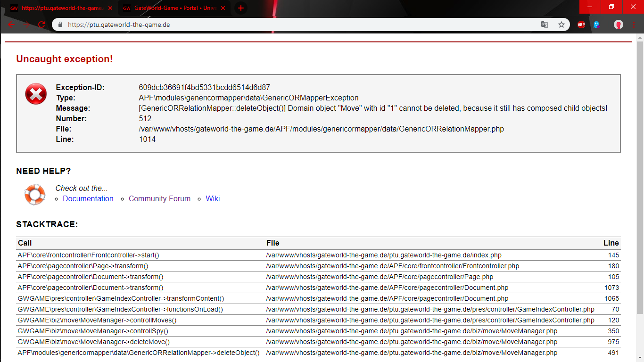Open the browser three-dot menu

pos(635,25)
